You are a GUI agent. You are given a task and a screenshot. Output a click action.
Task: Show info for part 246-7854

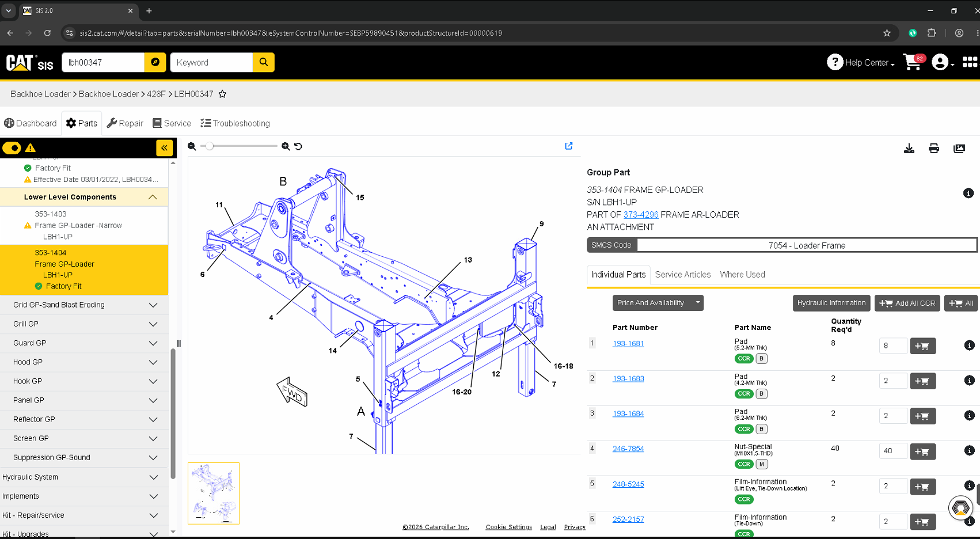pos(970,451)
